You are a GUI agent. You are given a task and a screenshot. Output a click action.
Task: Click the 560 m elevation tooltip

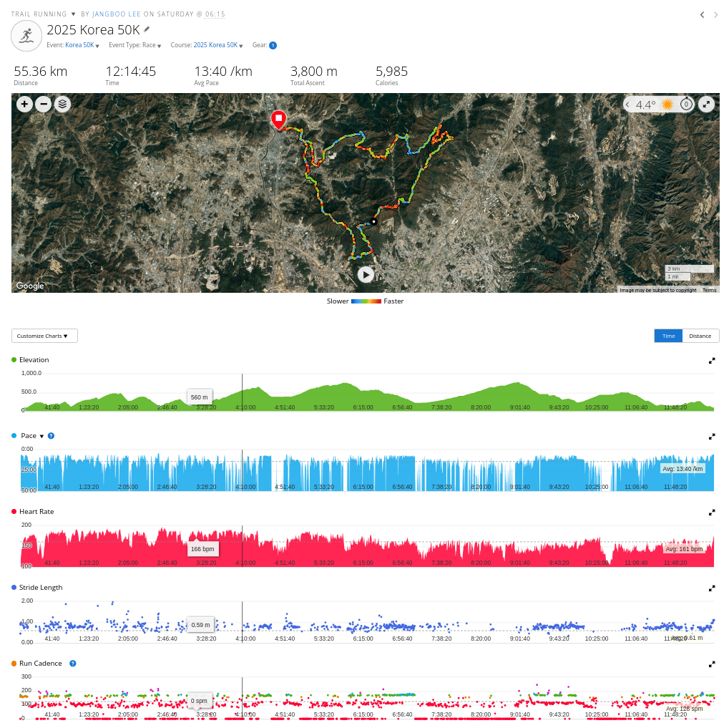tap(200, 397)
